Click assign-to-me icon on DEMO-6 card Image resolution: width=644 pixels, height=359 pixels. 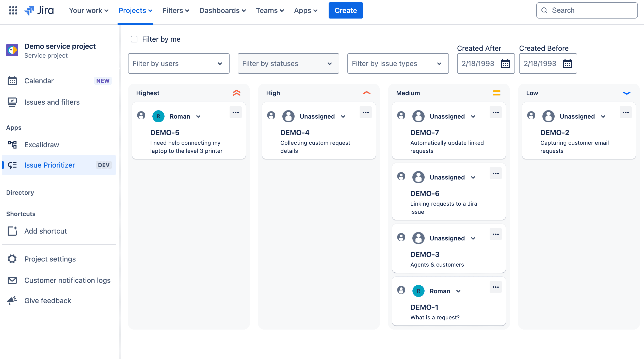coord(401,176)
